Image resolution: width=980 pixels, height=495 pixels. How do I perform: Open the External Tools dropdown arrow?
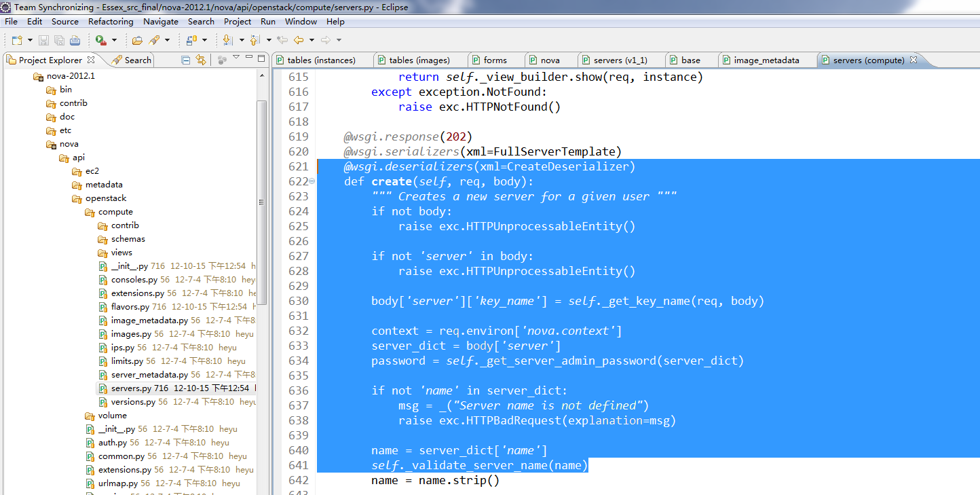[114, 41]
